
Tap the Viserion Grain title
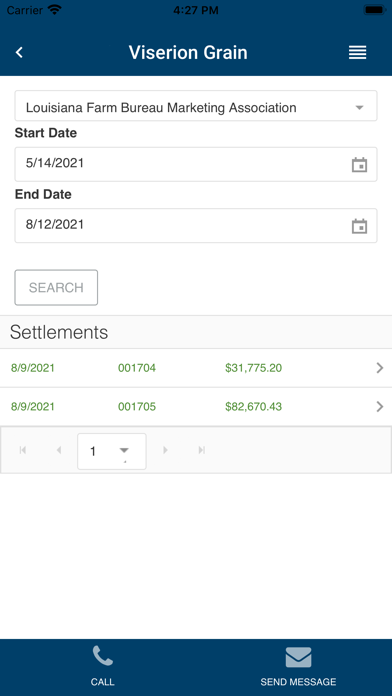[188, 52]
